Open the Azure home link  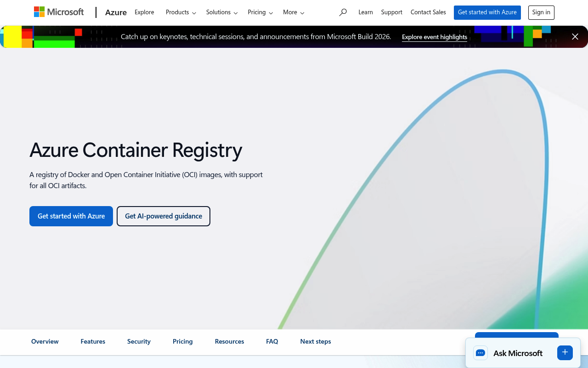coord(116,12)
